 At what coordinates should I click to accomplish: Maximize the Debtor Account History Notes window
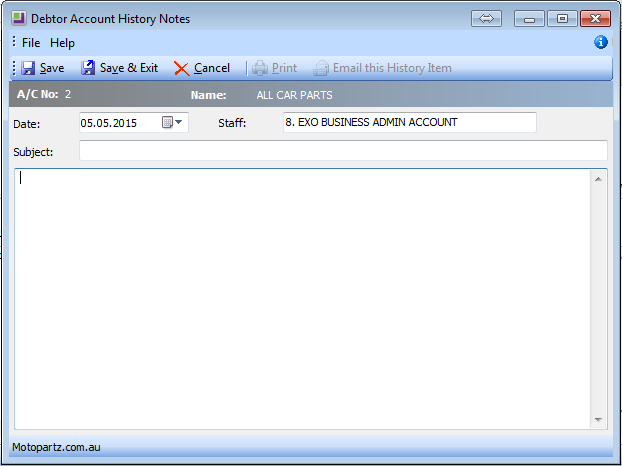point(562,19)
